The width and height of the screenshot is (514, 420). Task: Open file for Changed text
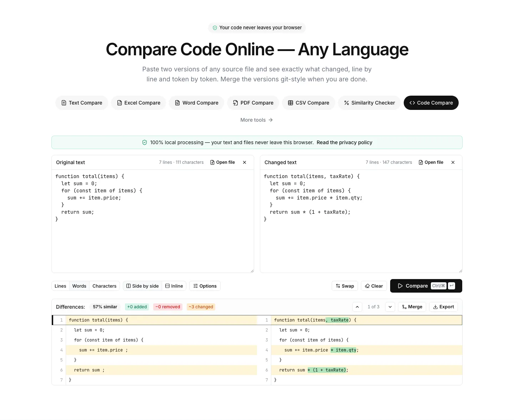431,162
